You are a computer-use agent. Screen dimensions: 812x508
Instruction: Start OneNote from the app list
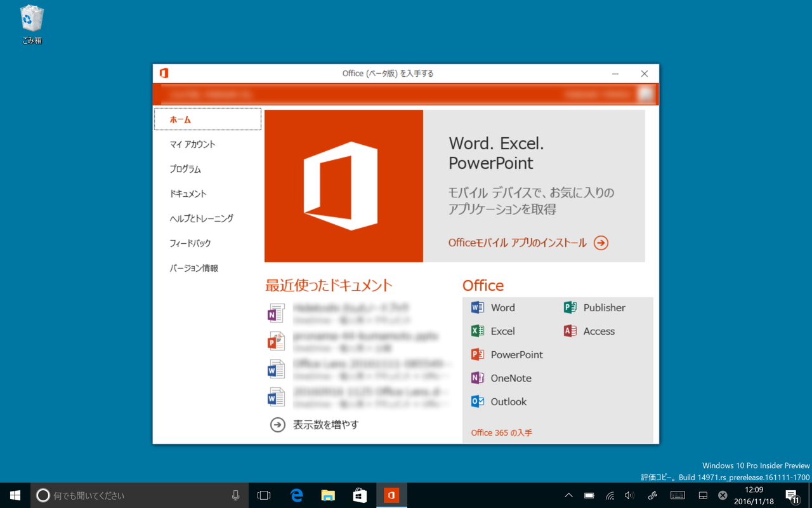510,378
